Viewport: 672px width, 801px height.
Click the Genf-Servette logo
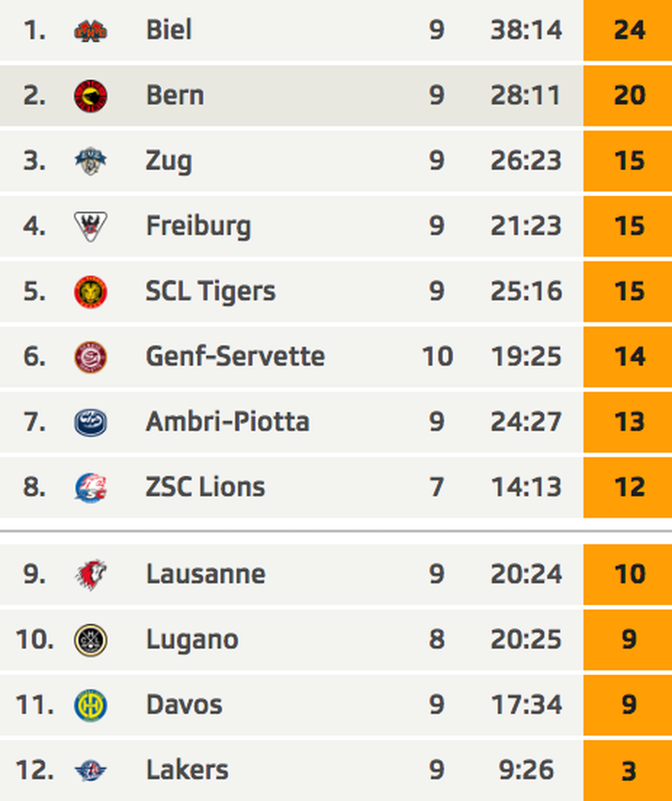(x=91, y=357)
